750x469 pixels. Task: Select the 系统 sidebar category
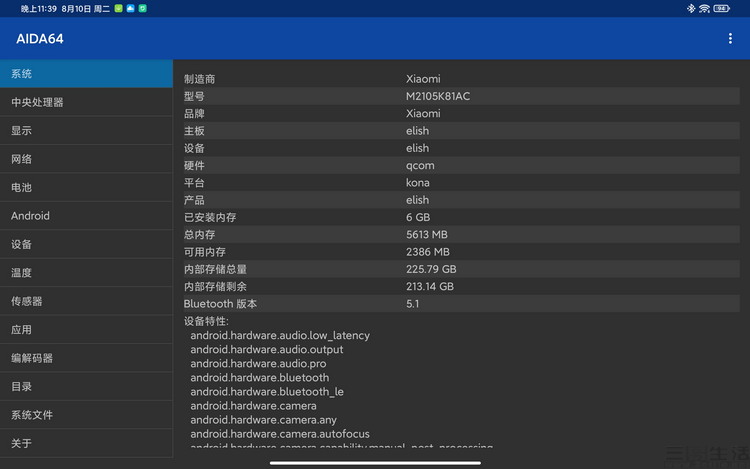86,74
